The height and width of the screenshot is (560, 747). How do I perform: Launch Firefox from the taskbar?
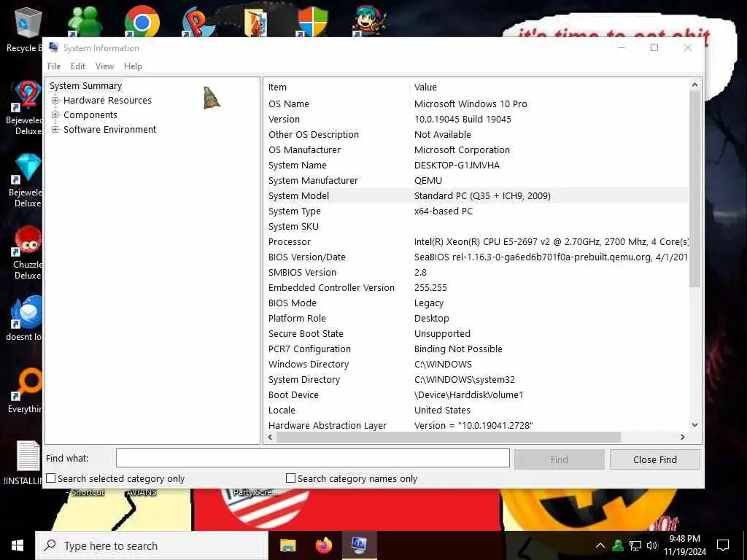tap(324, 545)
